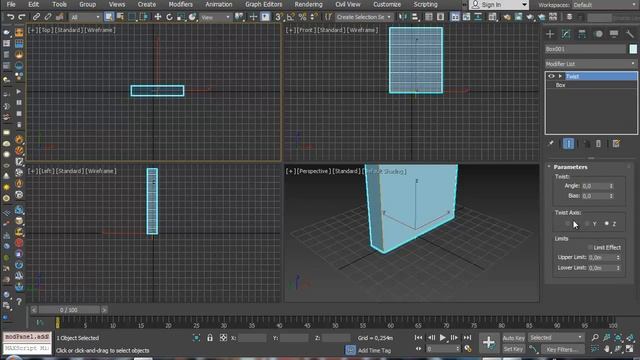The image size is (640, 360).
Task: Enable the Limit Effect checkbox
Action: pyautogui.click(x=590, y=247)
